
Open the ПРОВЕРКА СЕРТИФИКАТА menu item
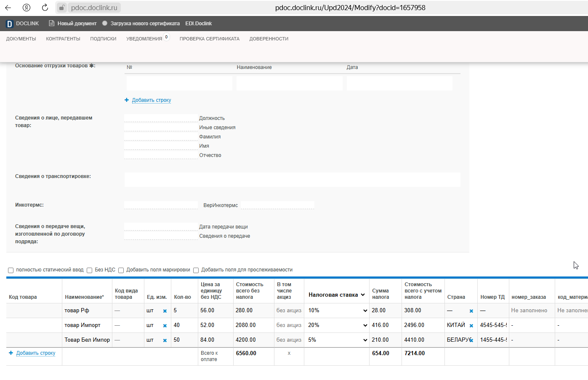[x=210, y=39]
